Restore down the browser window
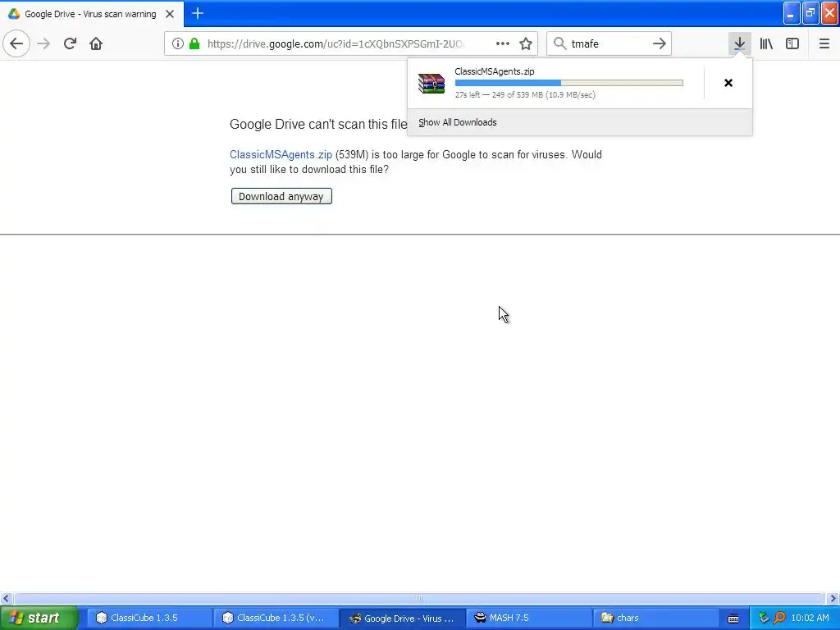The image size is (840, 630). click(x=810, y=13)
